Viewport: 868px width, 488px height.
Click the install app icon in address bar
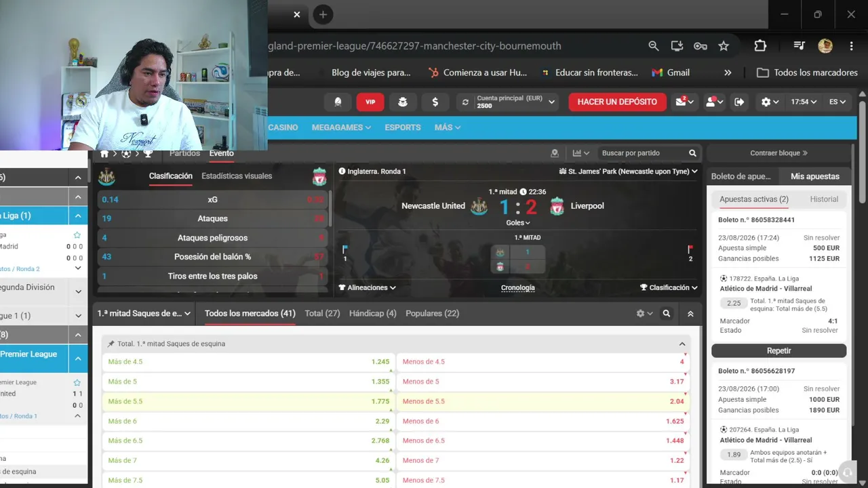677,46
